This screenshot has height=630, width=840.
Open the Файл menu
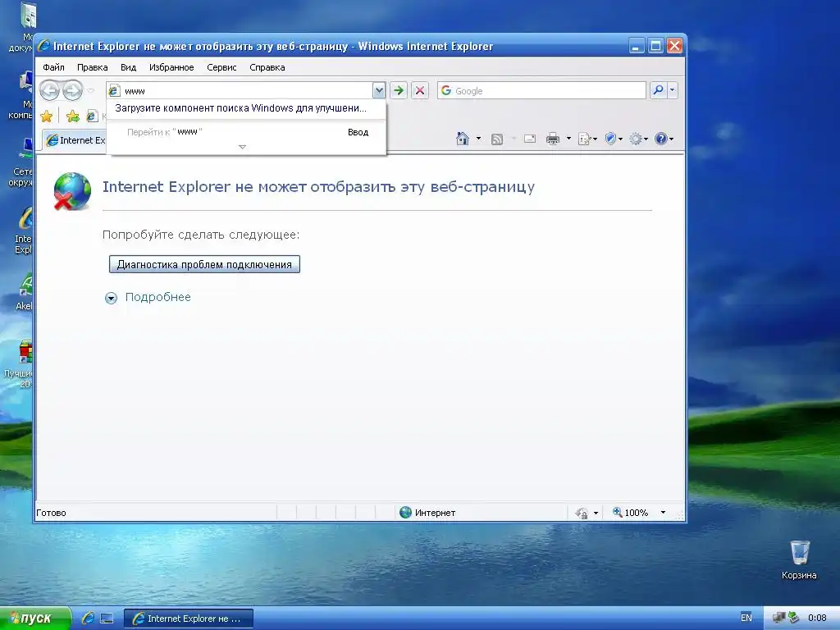click(x=53, y=67)
